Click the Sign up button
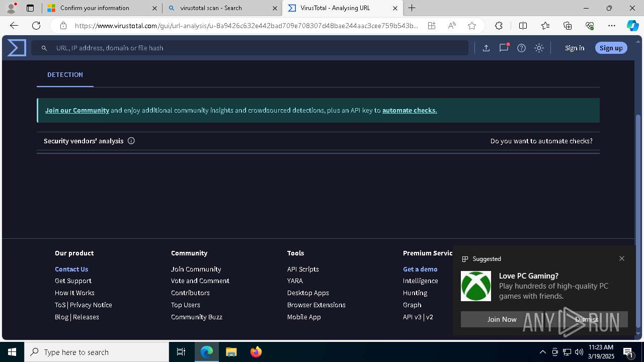The height and width of the screenshot is (362, 644). tap(611, 48)
